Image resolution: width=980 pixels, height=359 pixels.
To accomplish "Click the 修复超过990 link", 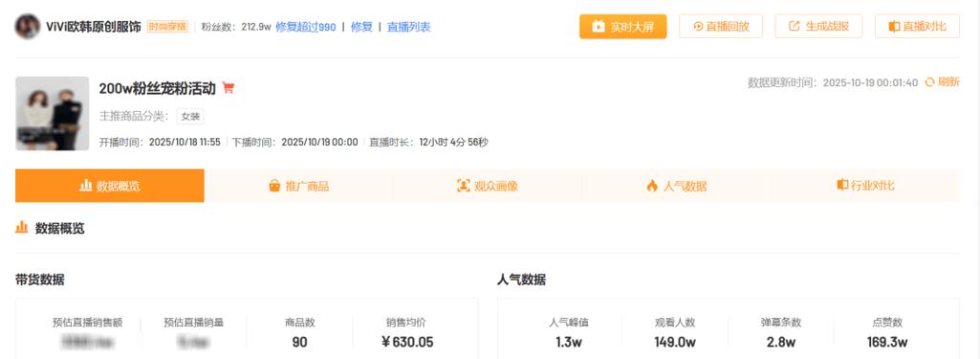I will [306, 27].
